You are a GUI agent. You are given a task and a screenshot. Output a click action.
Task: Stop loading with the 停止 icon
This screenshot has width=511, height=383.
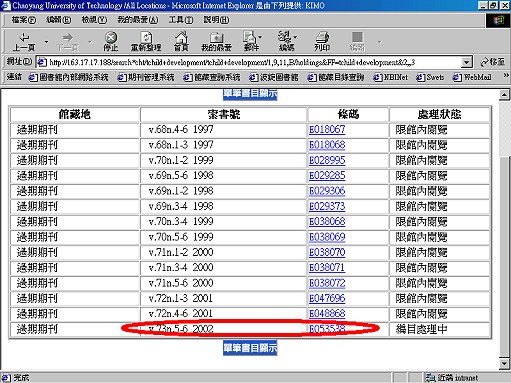point(111,37)
